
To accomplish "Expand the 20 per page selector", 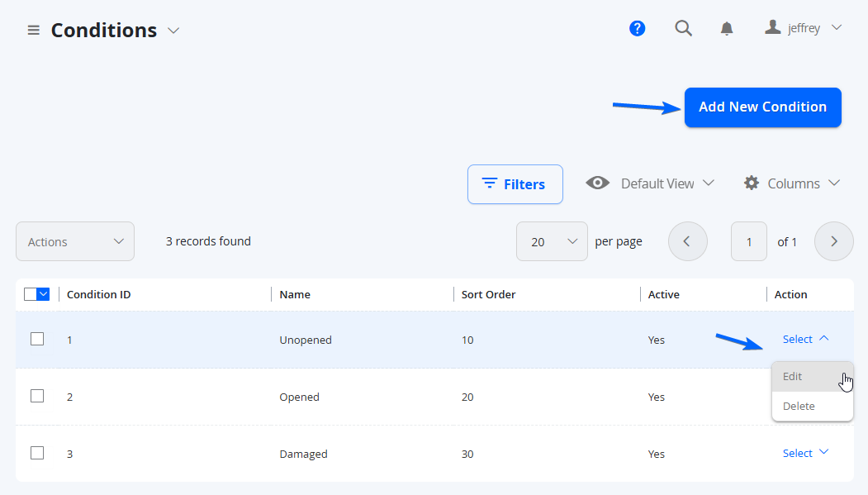I will [x=552, y=241].
